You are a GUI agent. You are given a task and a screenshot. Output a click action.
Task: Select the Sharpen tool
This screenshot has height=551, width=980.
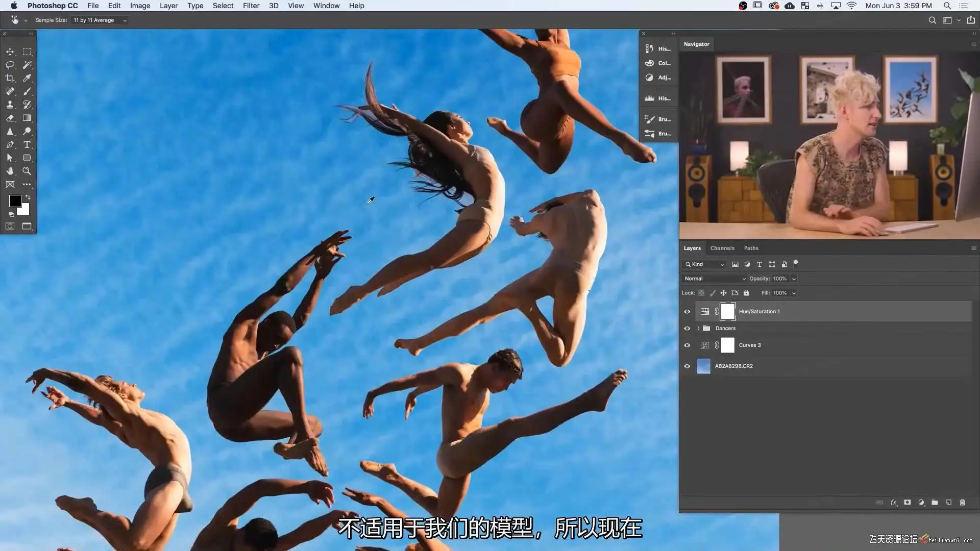[10, 131]
